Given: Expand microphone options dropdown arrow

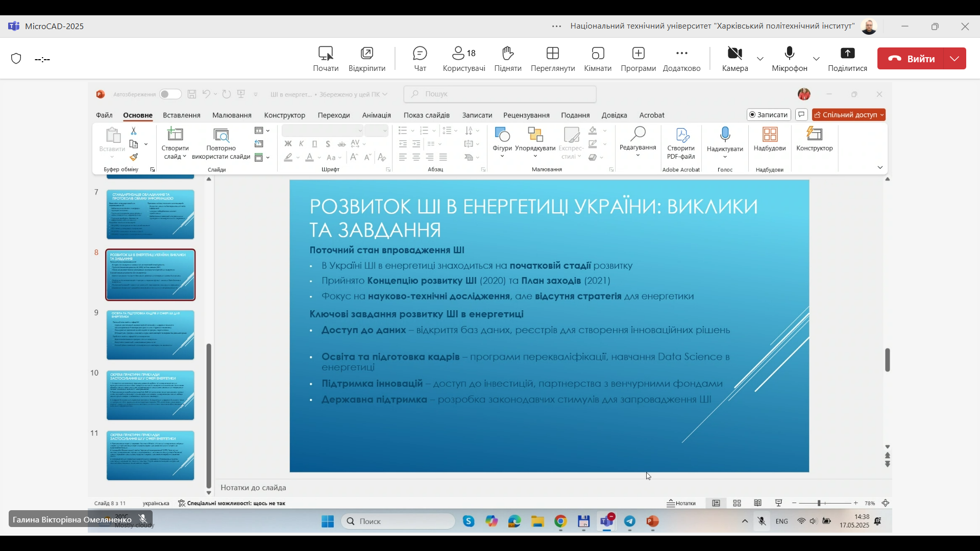Looking at the screenshot, I should [x=817, y=59].
